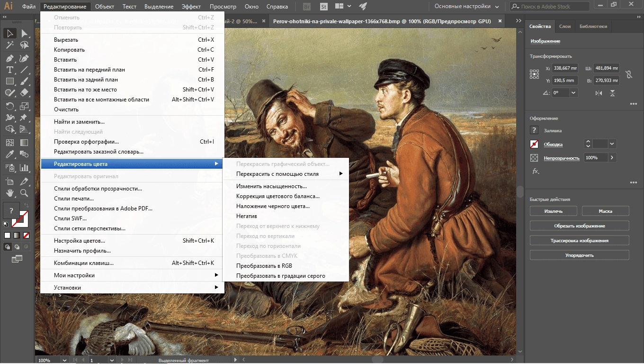Select the Perspective Grid tool
Viewport: 644px width, 364px height.
click(24, 129)
